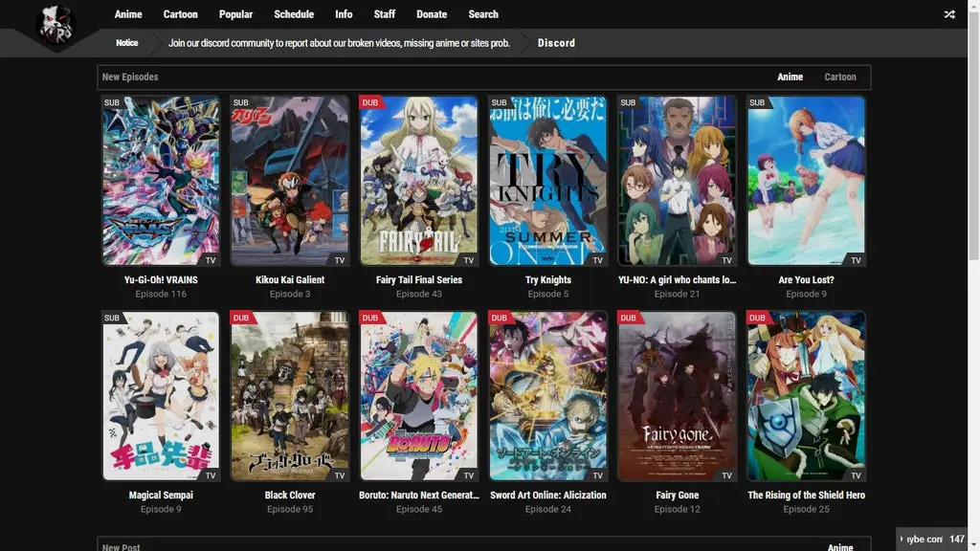Screen dimensions: 980x551
Task: Switch to Cartoon tab in New Episodes
Action: (x=840, y=77)
